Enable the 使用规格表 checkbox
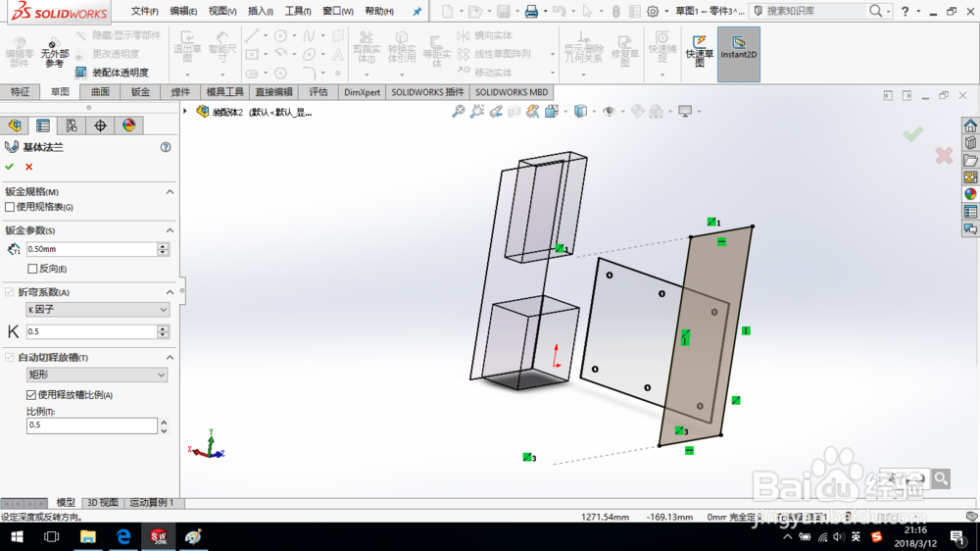Screen dimensions: 980x551 10,207
